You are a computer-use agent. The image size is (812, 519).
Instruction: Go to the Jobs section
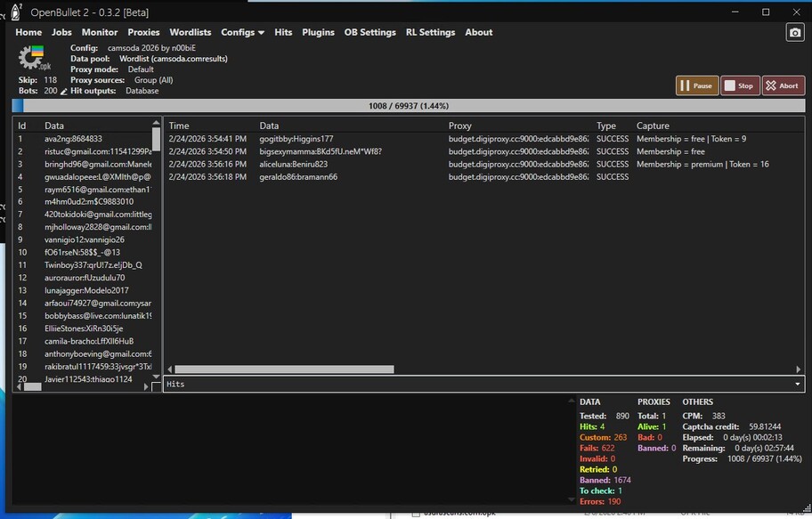click(x=61, y=32)
